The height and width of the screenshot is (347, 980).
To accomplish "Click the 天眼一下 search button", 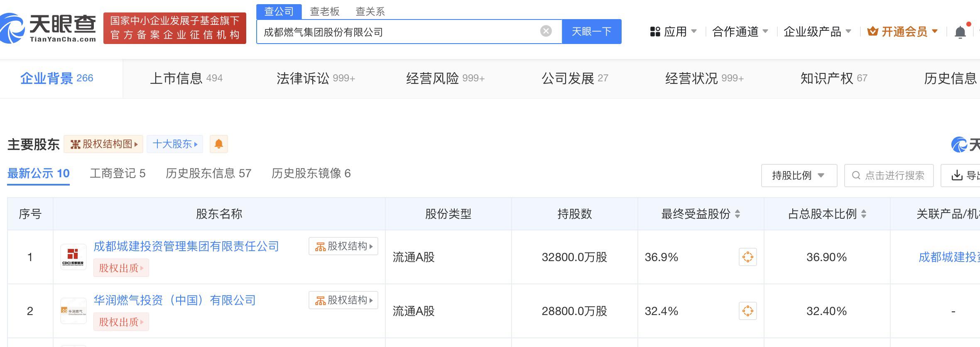I will pyautogui.click(x=591, y=32).
